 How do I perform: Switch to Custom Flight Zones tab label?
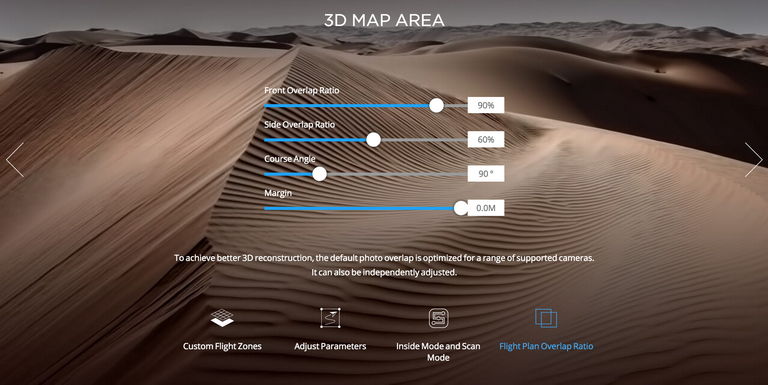222,346
